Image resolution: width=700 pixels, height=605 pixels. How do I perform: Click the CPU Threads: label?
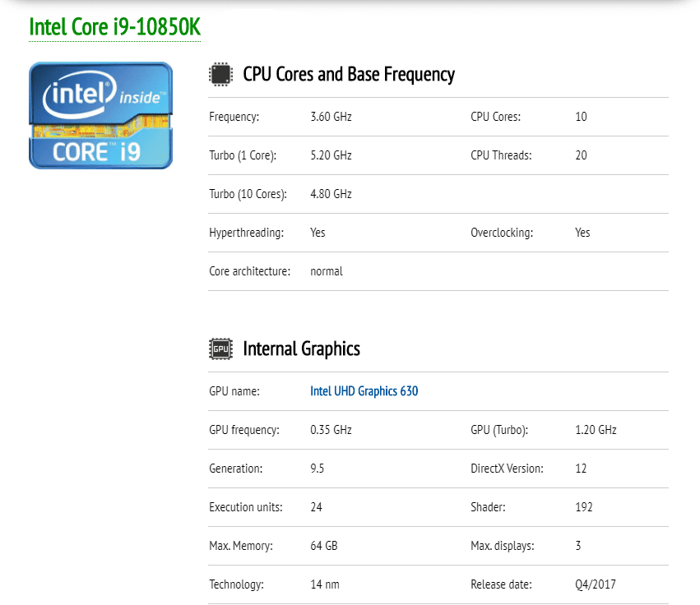[x=501, y=155]
